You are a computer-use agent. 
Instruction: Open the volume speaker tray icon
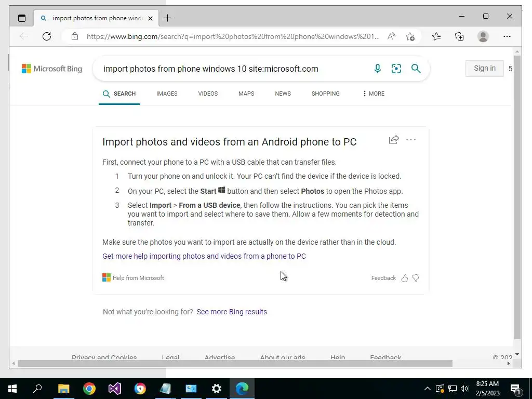464,389
